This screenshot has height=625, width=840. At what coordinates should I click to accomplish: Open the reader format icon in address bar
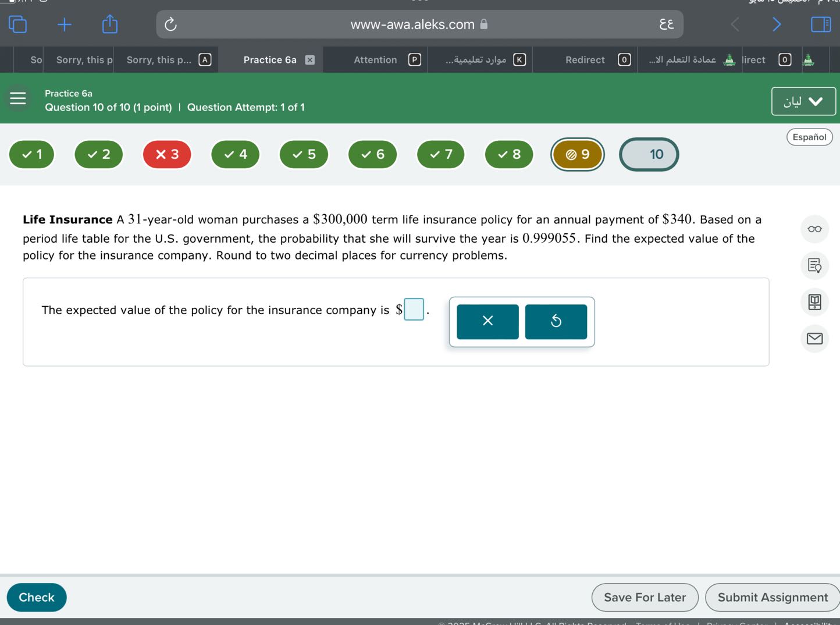[667, 24]
